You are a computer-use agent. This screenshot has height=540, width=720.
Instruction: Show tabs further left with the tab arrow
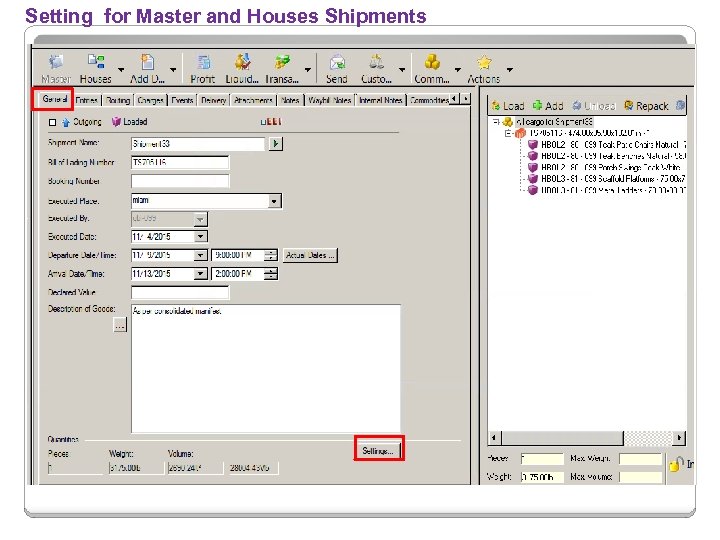[x=454, y=99]
